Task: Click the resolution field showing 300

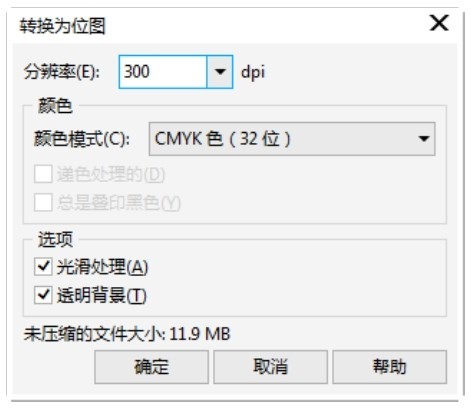Action: (163, 72)
